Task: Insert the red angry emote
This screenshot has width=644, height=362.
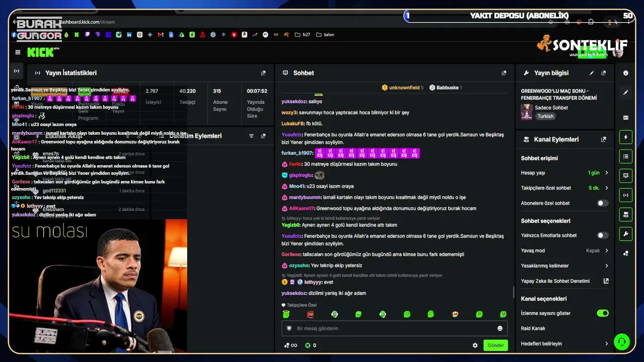Action: coord(310,314)
